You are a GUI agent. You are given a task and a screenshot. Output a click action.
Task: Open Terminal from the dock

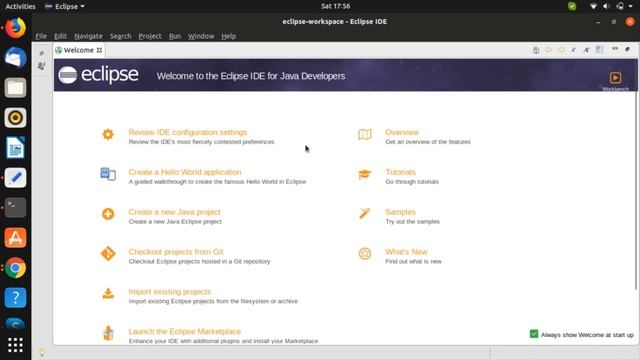(16, 208)
